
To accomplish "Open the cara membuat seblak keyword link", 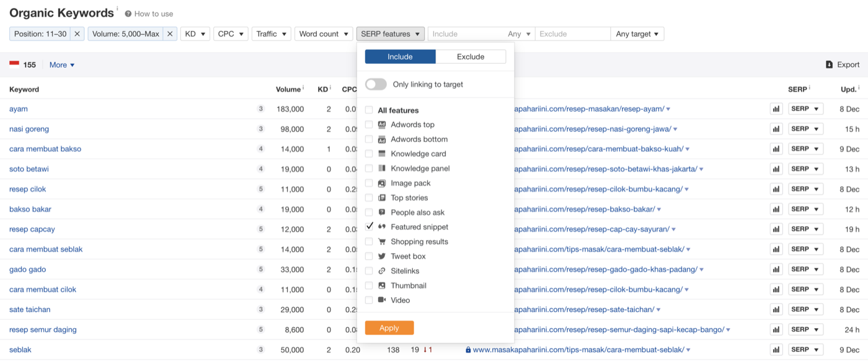I will [46, 249].
